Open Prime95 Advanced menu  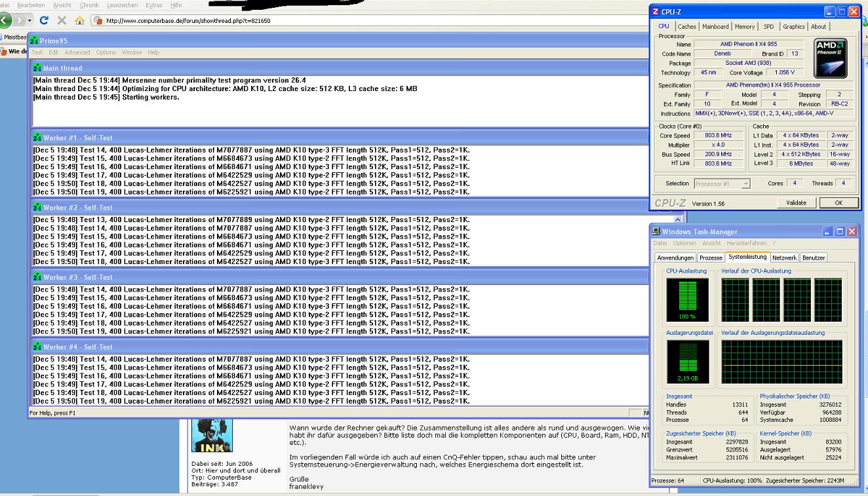coord(77,52)
